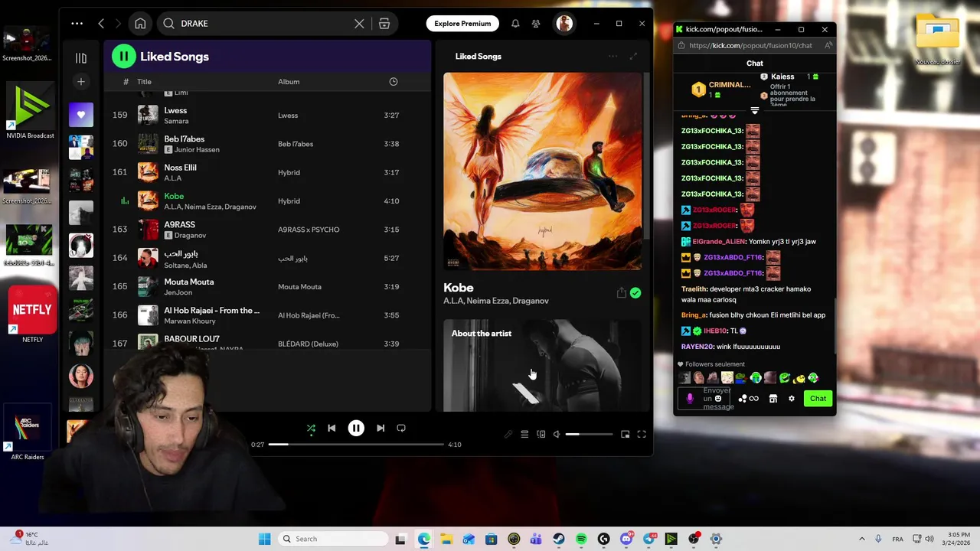Image resolution: width=980 pixels, height=551 pixels.
Task: Open Liked Songs heart tile in sidebar
Action: 81,115
